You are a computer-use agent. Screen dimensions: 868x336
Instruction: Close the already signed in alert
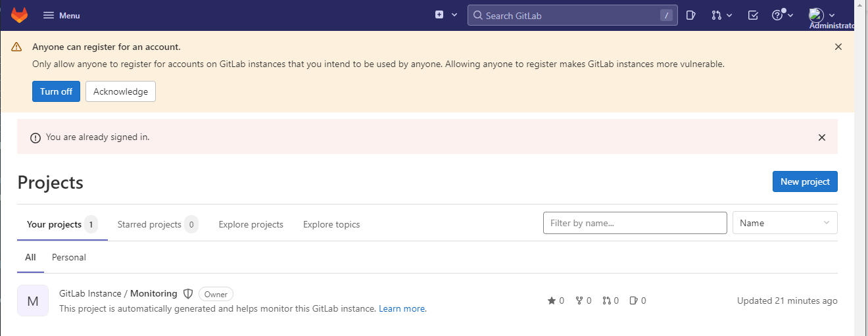tap(822, 137)
